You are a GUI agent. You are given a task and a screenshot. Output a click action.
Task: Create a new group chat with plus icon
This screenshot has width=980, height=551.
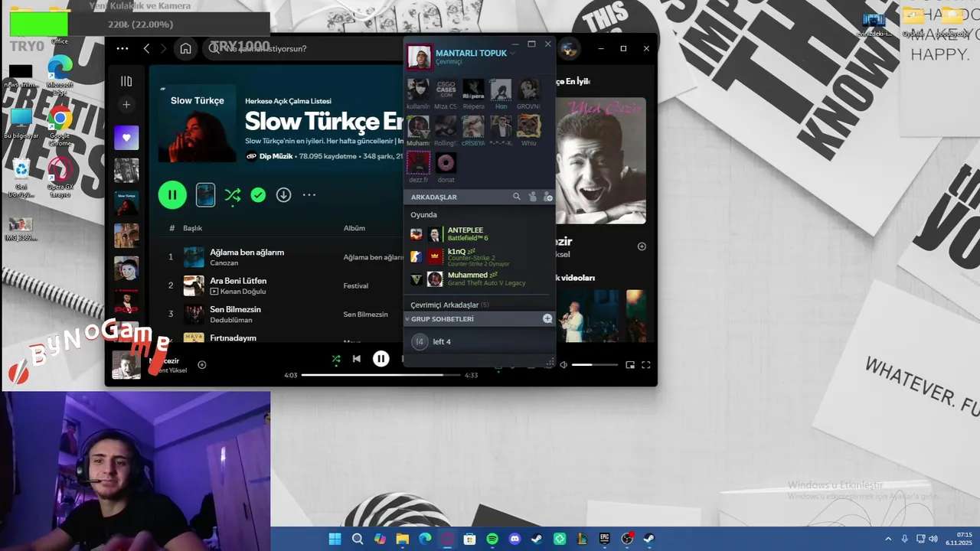click(x=547, y=318)
